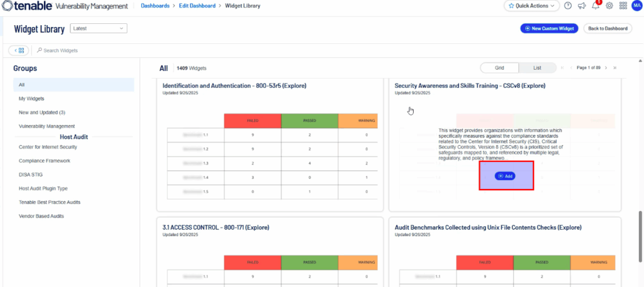Image resolution: width=644 pixels, height=287 pixels.
Task: Collapse the Groups panel toggle button
Action: (19, 50)
